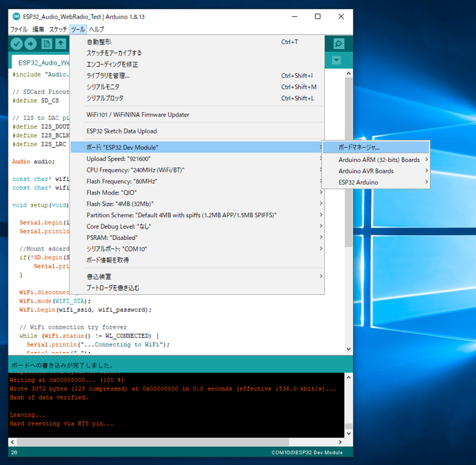Open the ヘルプ menu
Image resolution: width=476 pixels, height=465 pixels.
click(x=96, y=29)
